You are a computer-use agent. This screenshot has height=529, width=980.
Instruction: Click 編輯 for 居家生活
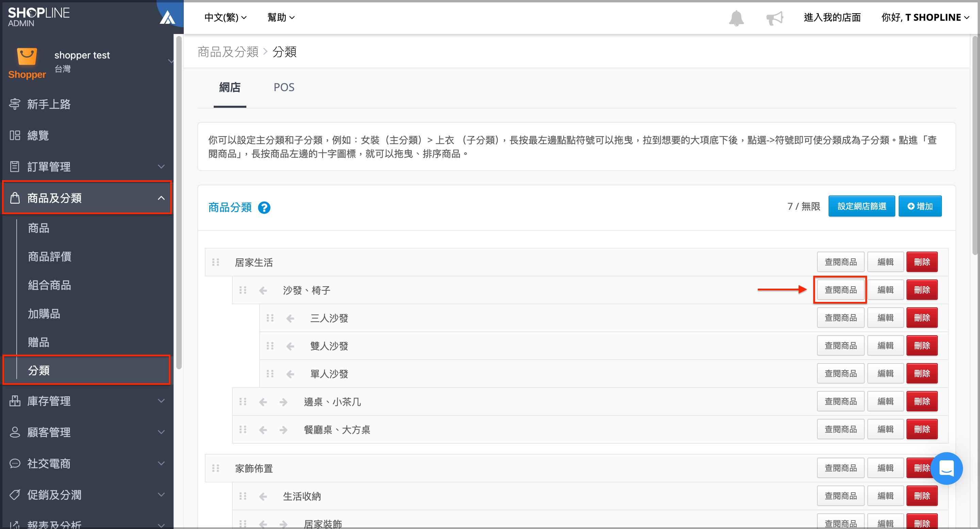coord(885,262)
